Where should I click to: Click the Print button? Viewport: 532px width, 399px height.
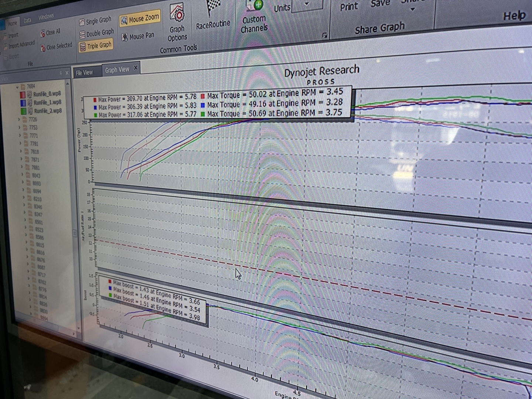point(349,7)
